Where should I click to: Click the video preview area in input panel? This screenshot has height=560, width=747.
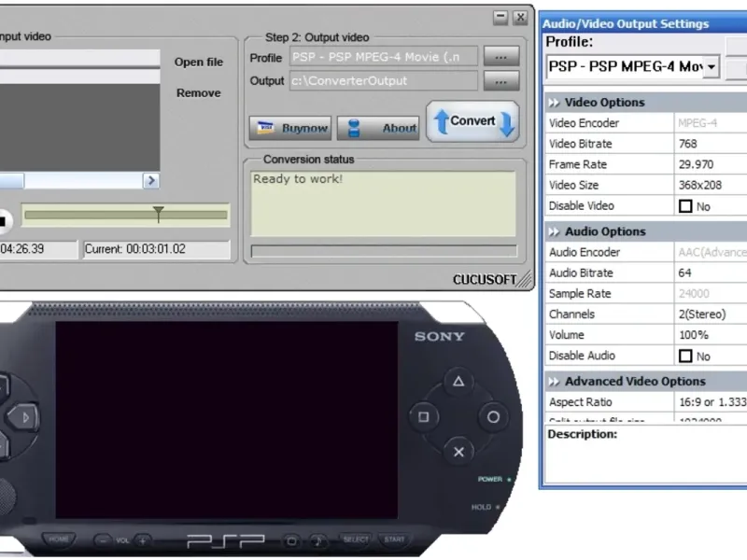pos(79,128)
